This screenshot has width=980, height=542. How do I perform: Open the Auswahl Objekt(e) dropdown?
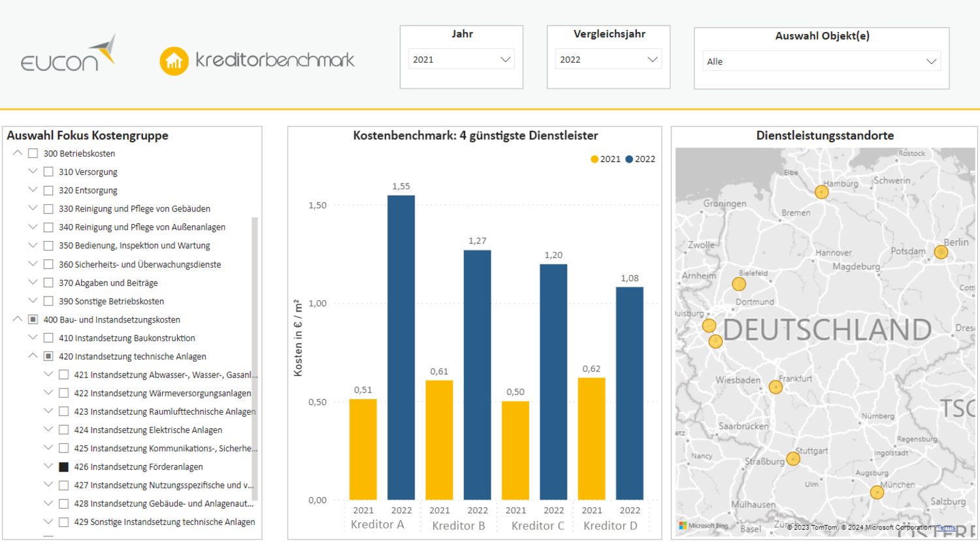click(x=822, y=61)
